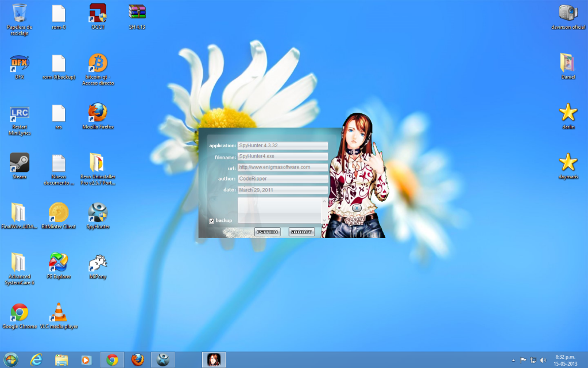Open Firefox from the taskbar
This screenshot has width=588, height=368.
point(138,360)
